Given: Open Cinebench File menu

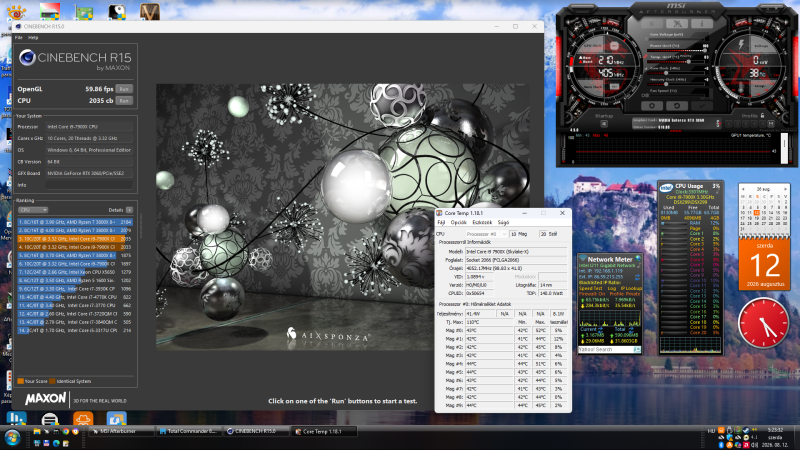Looking at the screenshot, I should (x=19, y=38).
